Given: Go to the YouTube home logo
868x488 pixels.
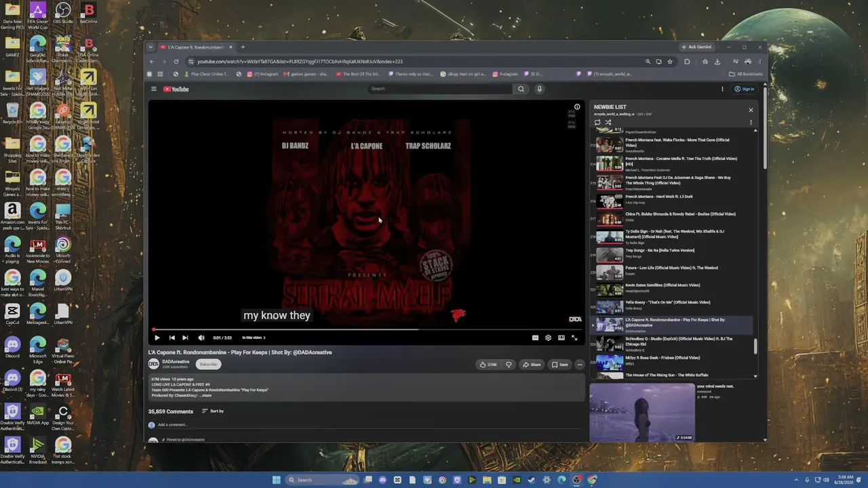Looking at the screenshot, I should click(x=176, y=89).
